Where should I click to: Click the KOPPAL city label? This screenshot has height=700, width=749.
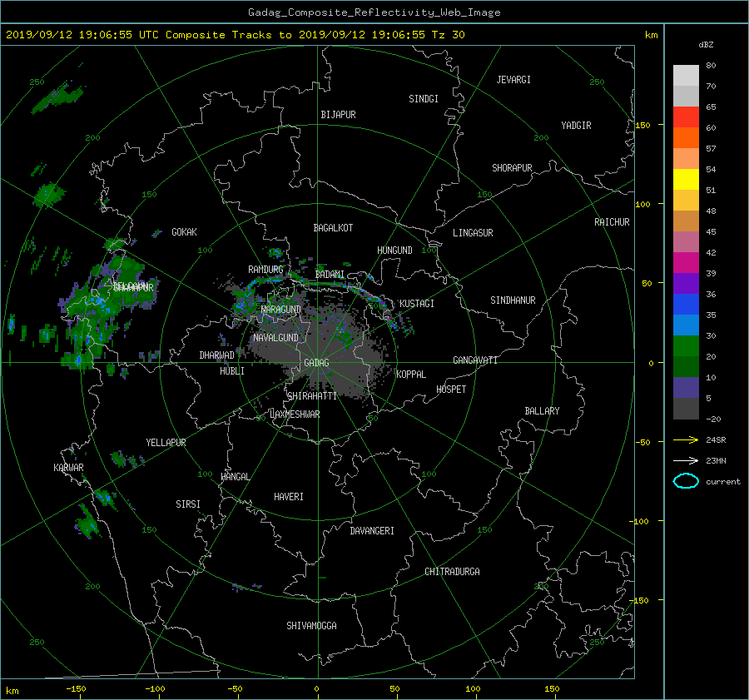click(x=411, y=374)
